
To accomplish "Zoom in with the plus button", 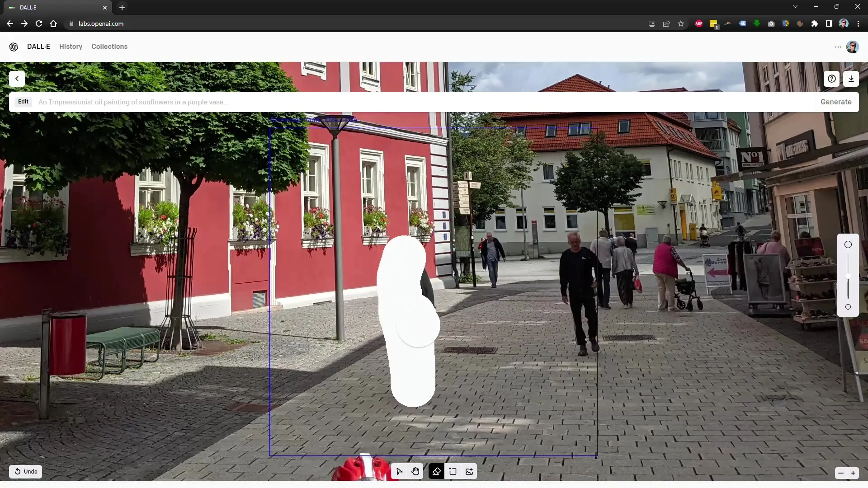I will click(x=853, y=473).
